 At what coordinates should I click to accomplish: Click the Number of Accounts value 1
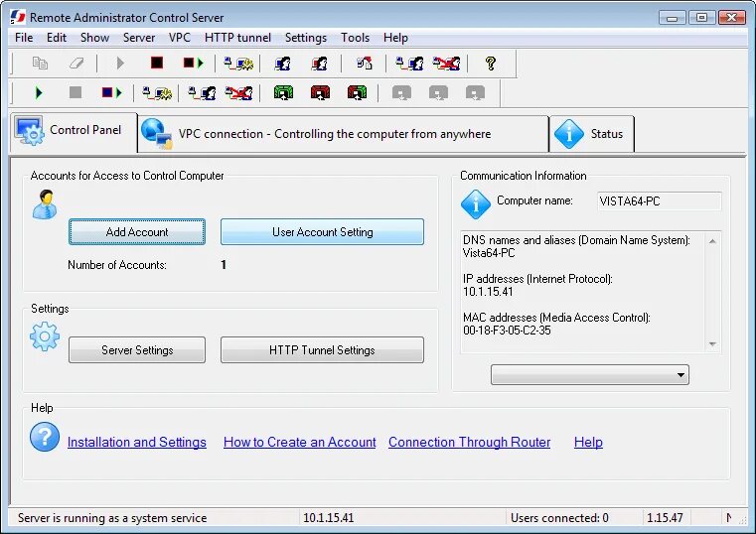point(224,265)
